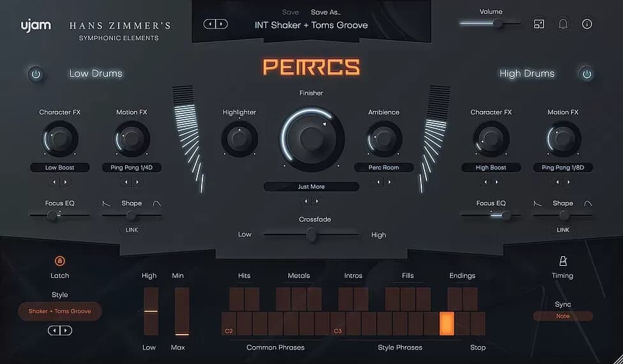
Task: Previous Low Drums Motion FX mode arrow
Action: 126,182
